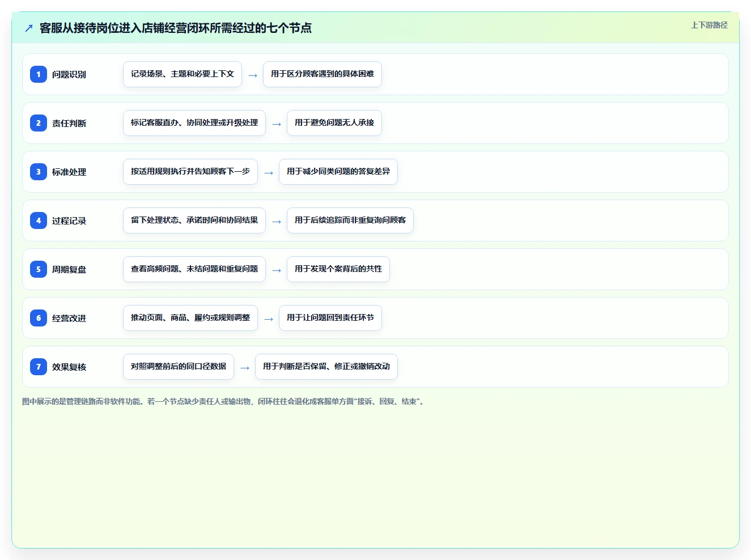Viewport: 751px width, 560px height.
Task: Click the 效果复核 step label
Action: (x=69, y=367)
